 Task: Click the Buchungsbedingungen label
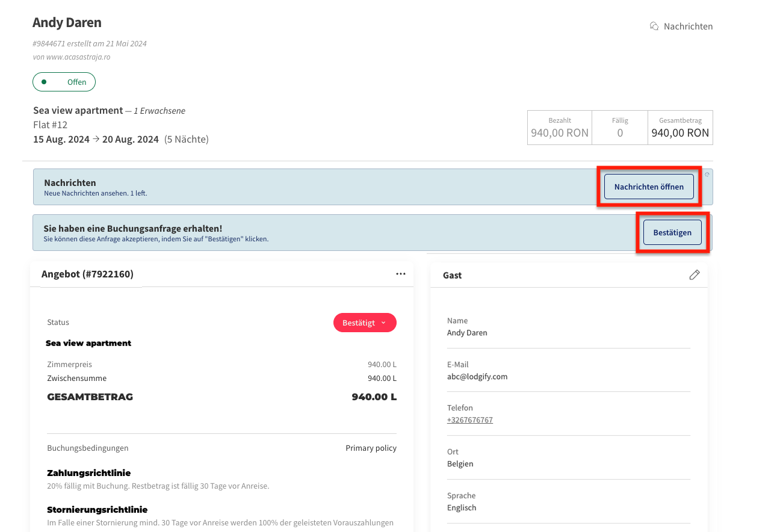pos(88,448)
